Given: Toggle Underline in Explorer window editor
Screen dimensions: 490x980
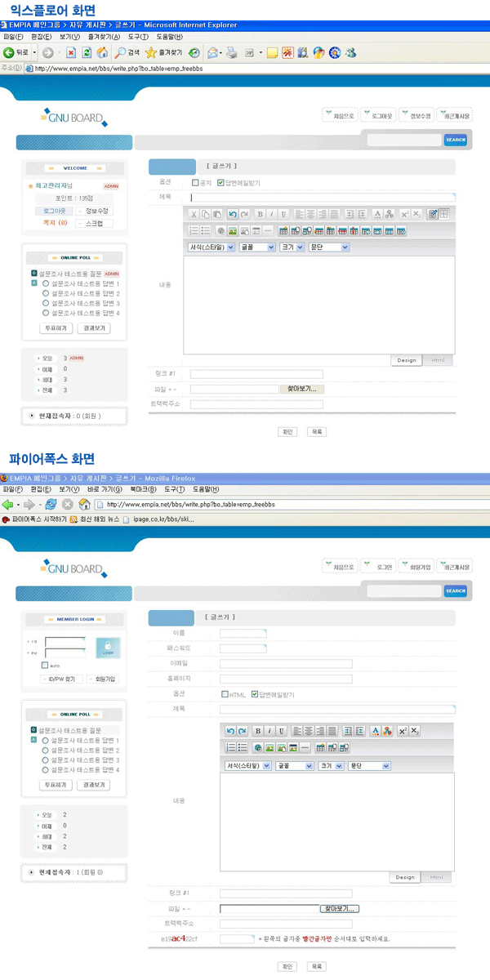Looking at the screenshot, I should point(283,214).
